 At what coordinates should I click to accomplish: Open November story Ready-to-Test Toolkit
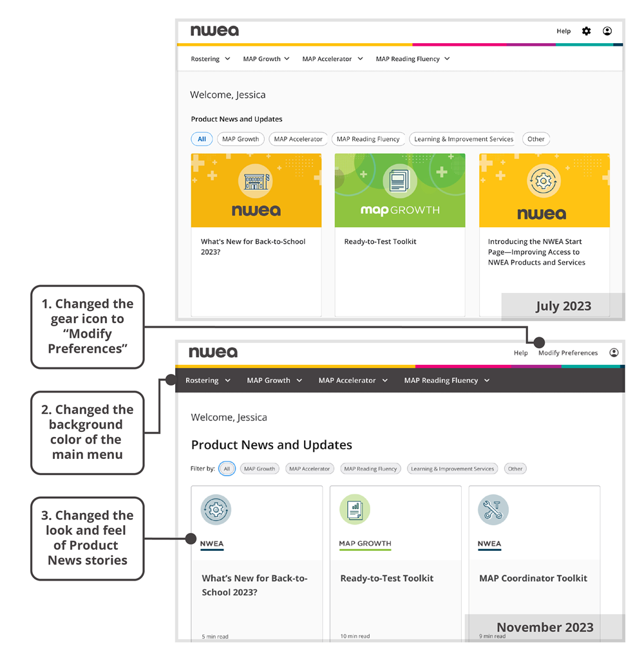click(x=387, y=579)
